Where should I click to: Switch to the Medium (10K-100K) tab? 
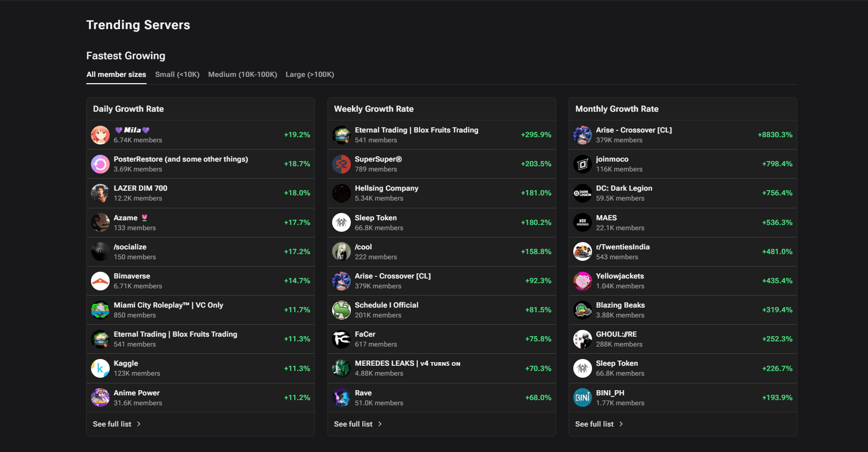pos(243,74)
